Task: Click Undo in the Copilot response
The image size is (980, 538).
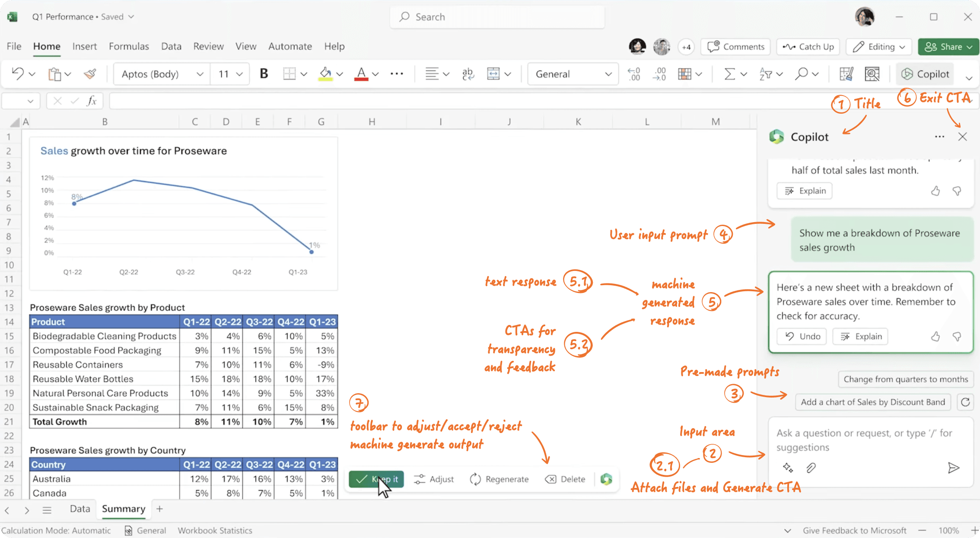Action: coord(802,336)
